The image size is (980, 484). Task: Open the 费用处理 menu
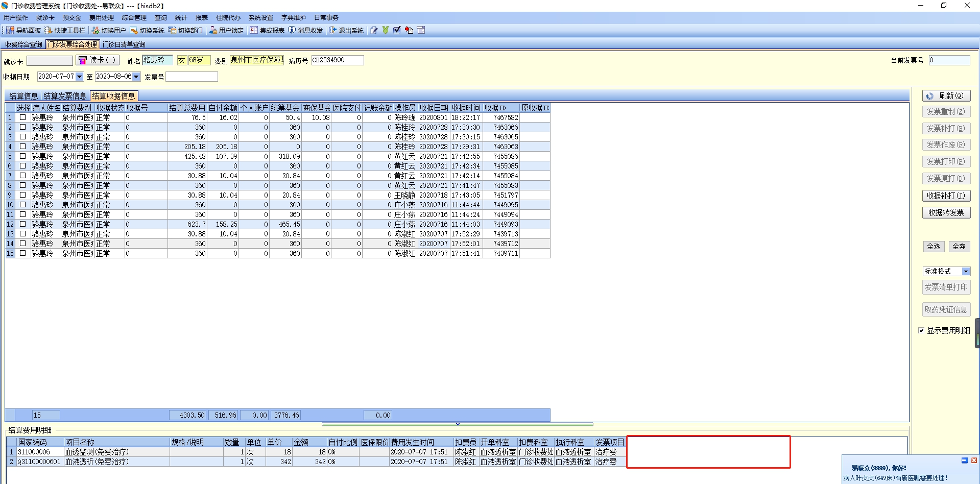[101, 17]
